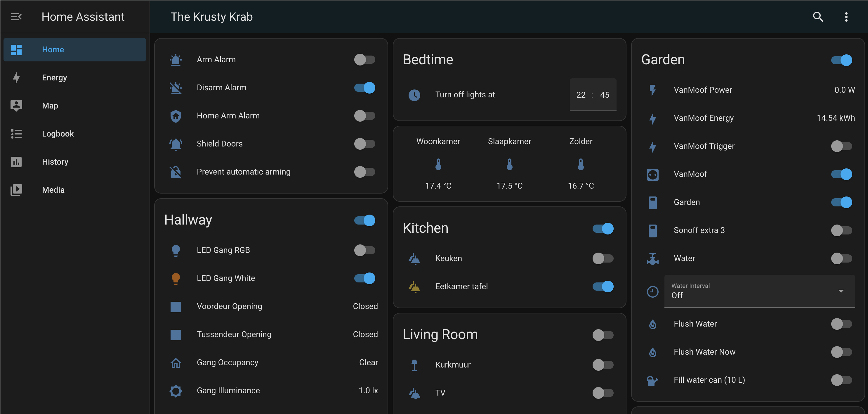868x414 pixels.
Task: Enable Flush Water Now switch
Action: click(841, 352)
